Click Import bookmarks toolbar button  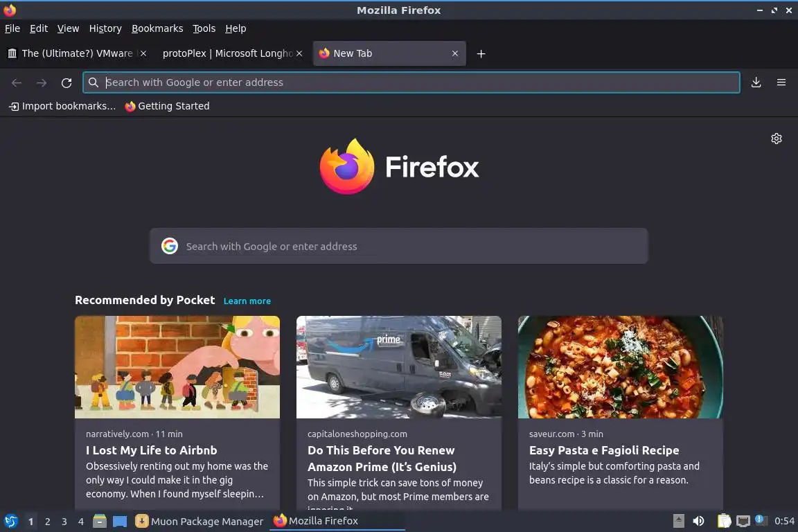coord(62,106)
